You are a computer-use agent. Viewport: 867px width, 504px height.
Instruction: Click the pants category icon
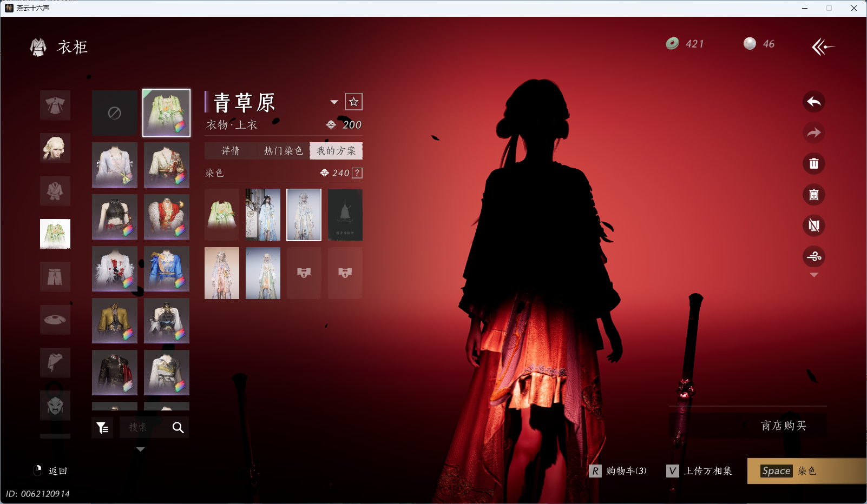coord(55,276)
